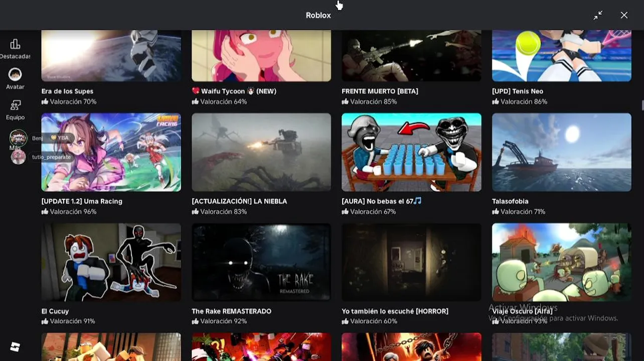Click the friend avatar next to tutio_preparate
The width and height of the screenshot is (644, 361).
[x=18, y=157]
